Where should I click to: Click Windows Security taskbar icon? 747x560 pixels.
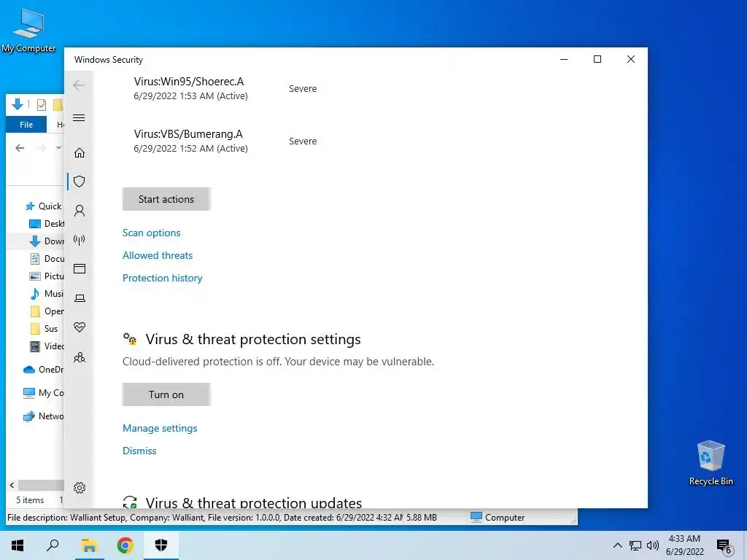(161, 545)
